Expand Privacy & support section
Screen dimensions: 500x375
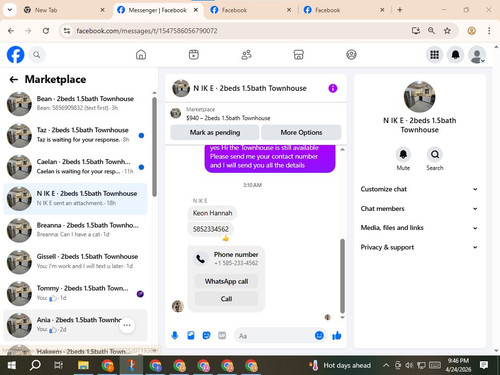419,247
